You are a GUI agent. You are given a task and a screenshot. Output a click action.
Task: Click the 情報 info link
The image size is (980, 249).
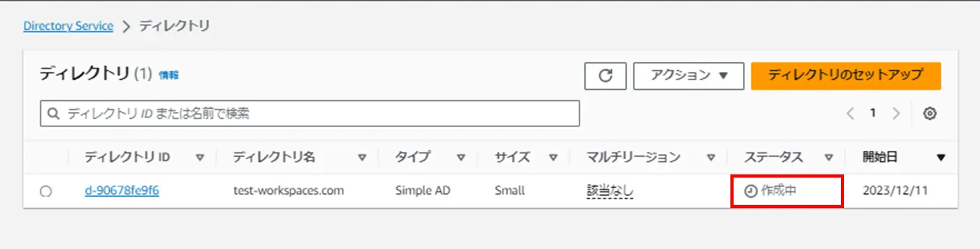coord(169,75)
